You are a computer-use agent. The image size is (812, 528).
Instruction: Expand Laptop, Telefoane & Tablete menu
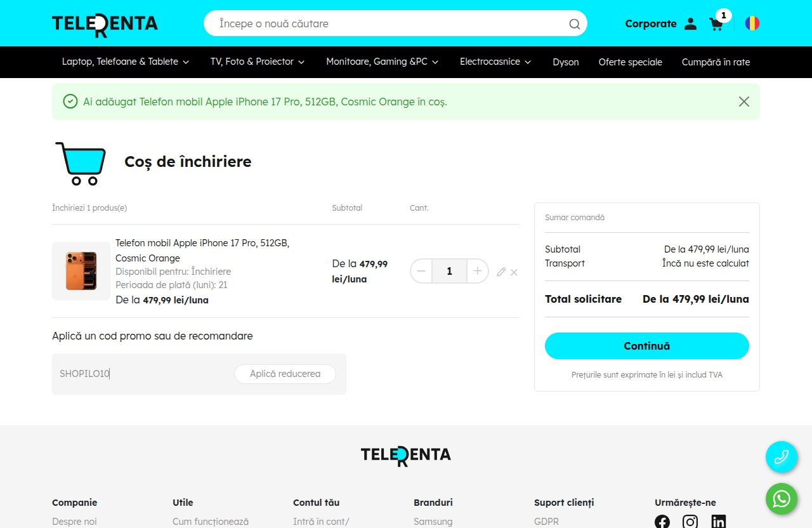click(x=126, y=62)
